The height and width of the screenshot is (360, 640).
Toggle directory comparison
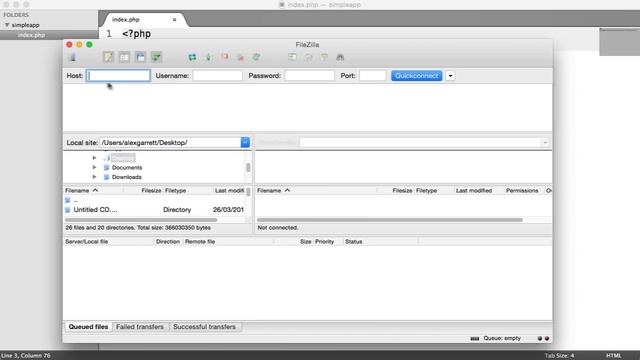click(309, 57)
